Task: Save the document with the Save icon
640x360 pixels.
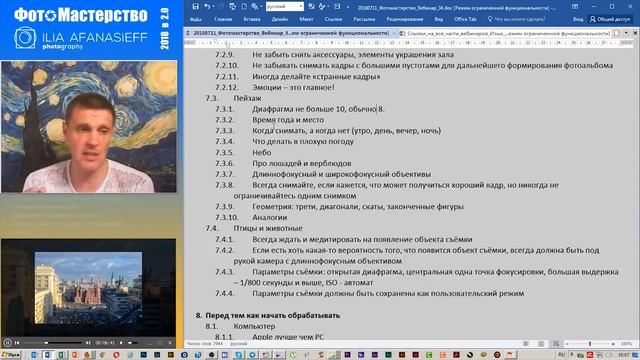Action: point(196,7)
